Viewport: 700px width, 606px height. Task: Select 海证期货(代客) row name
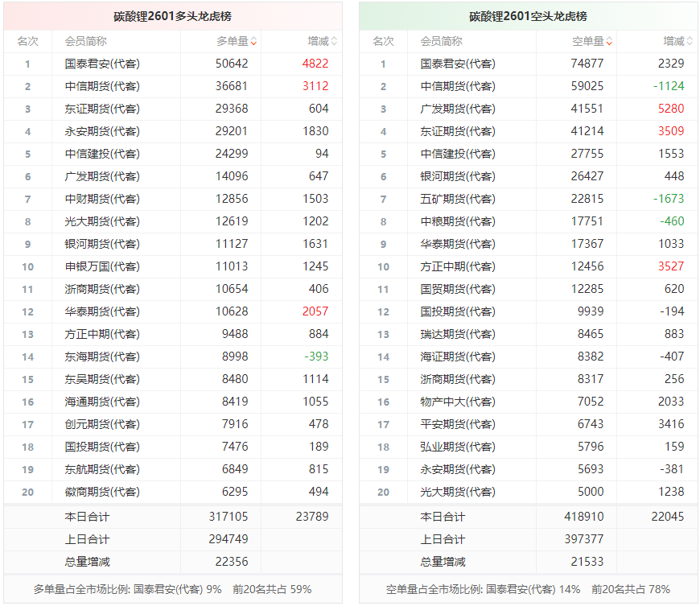[x=458, y=357]
